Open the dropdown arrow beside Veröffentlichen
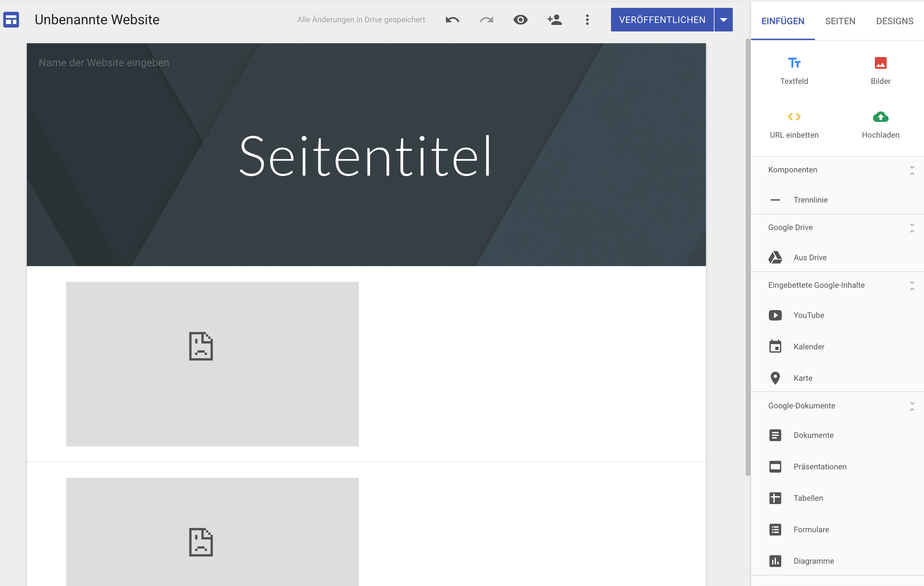This screenshot has height=586, width=924. [x=723, y=20]
